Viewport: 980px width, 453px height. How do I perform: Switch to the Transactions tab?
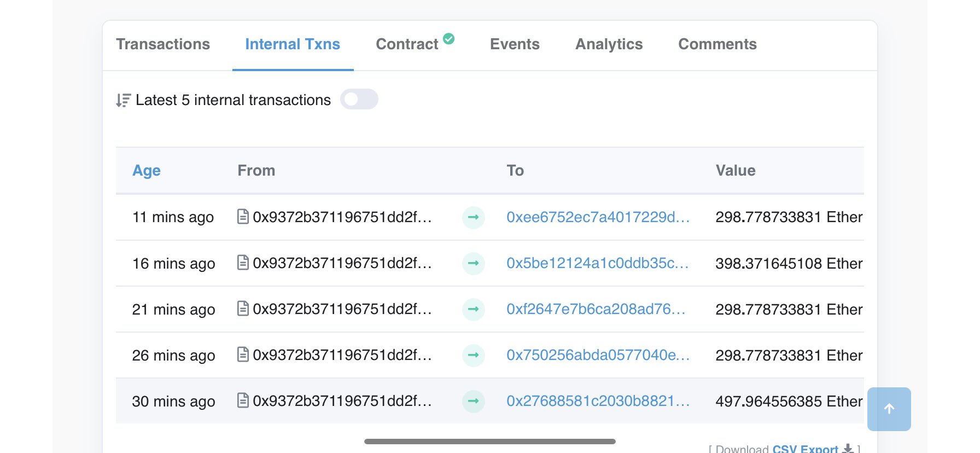[x=163, y=44]
